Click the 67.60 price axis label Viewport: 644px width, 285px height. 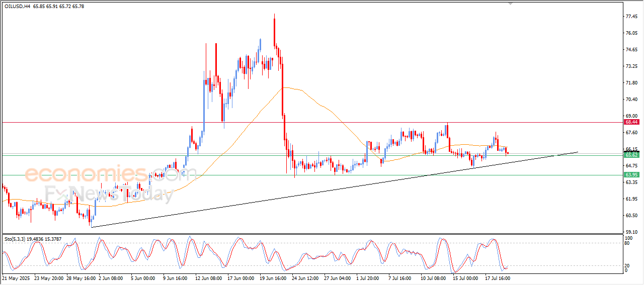tap(632, 133)
